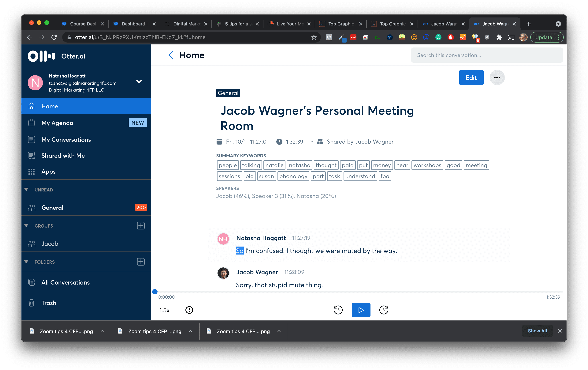
Task: Click the alert info circle icon
Action: pyautogui.click(x=189, y=310)
